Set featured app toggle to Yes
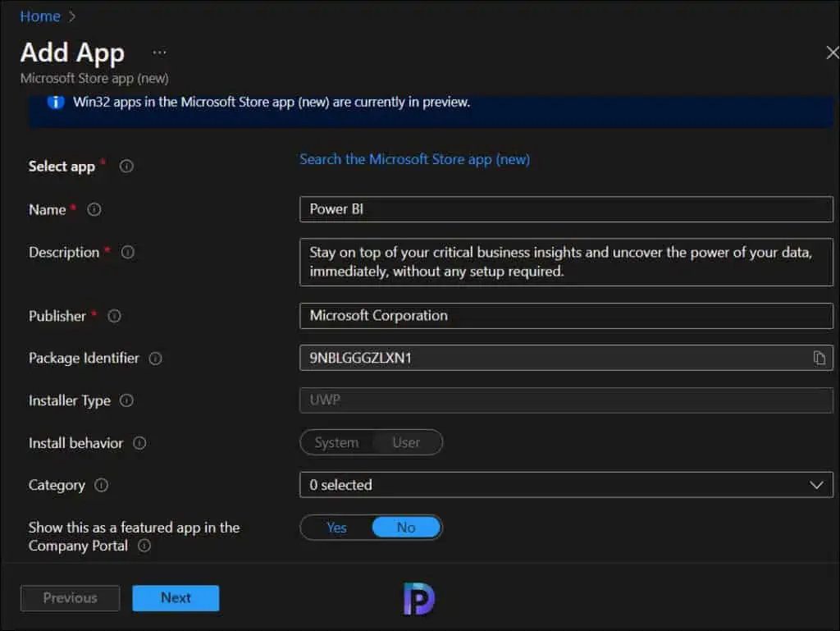This screenshot has height=631, width=840. coord(336,528)
